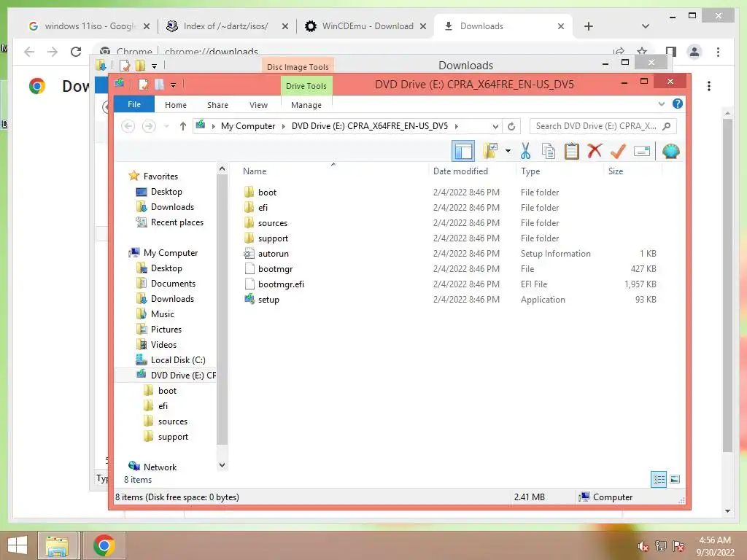Image resolution: width=747 pixels, height=560 pixels.
Task: Click the red X Delete icon
Action: pyautogui.click(x=594, y=151)
